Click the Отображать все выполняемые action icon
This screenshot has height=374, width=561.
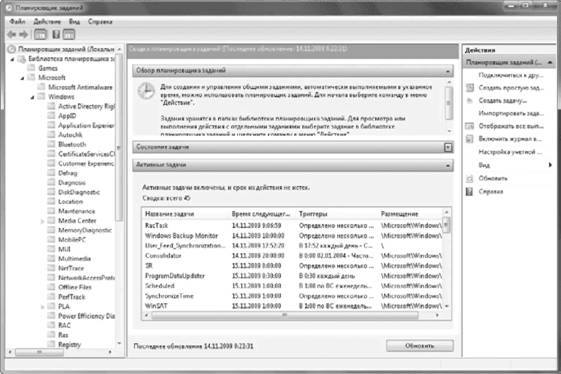click(470, 126)
